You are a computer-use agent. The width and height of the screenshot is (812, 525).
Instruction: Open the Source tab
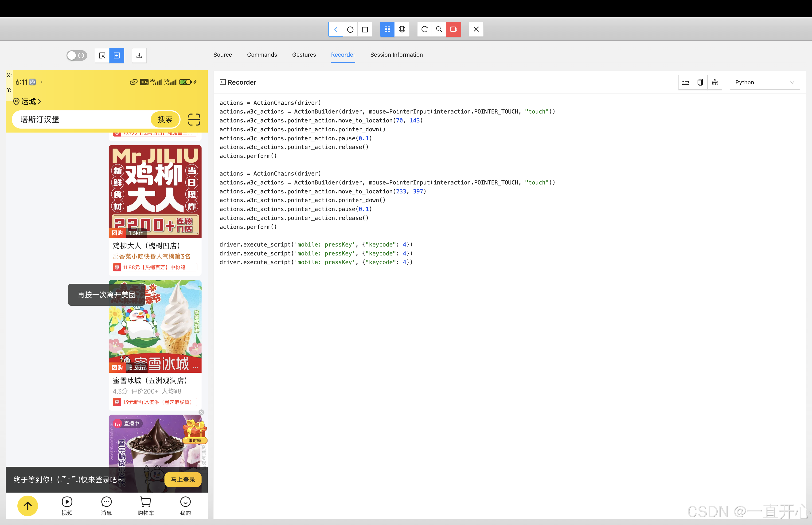pyautogui.click(x=223, y=55)
